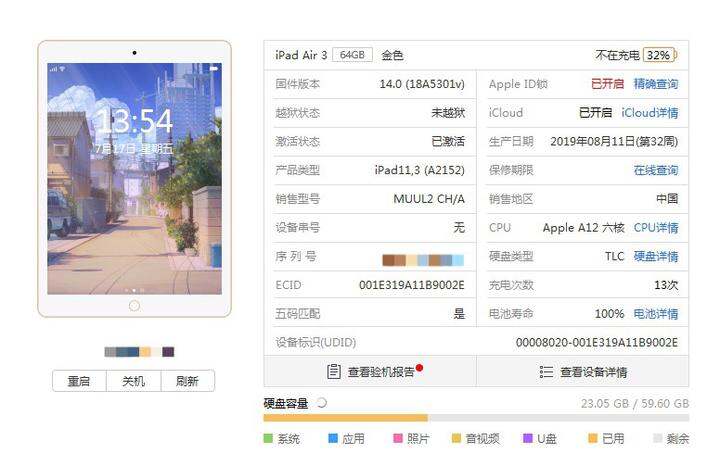Click the purple U盘 legend square
This screenshot has width=720, height=453.
pyautogui.click(x=528, y=438)
